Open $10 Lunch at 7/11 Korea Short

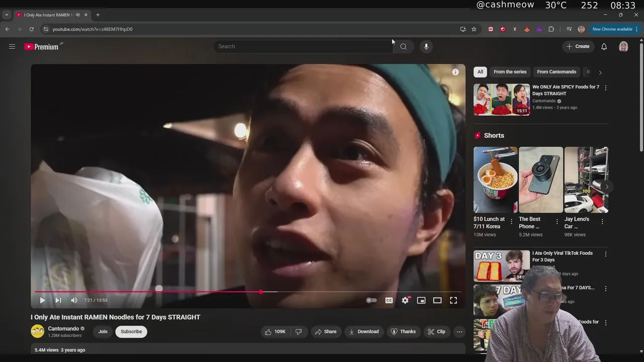click(x=495, y=179)
